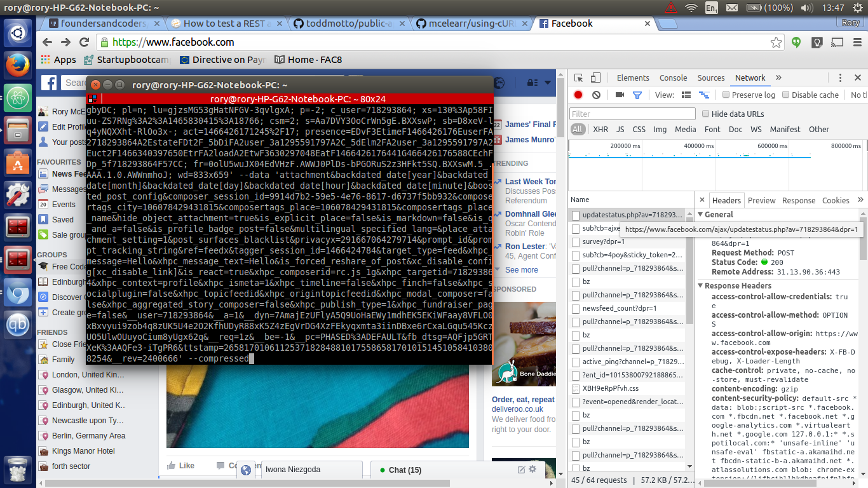Open the Files manager in the dock
Screen dimensions: 868x488
[17, 131]
